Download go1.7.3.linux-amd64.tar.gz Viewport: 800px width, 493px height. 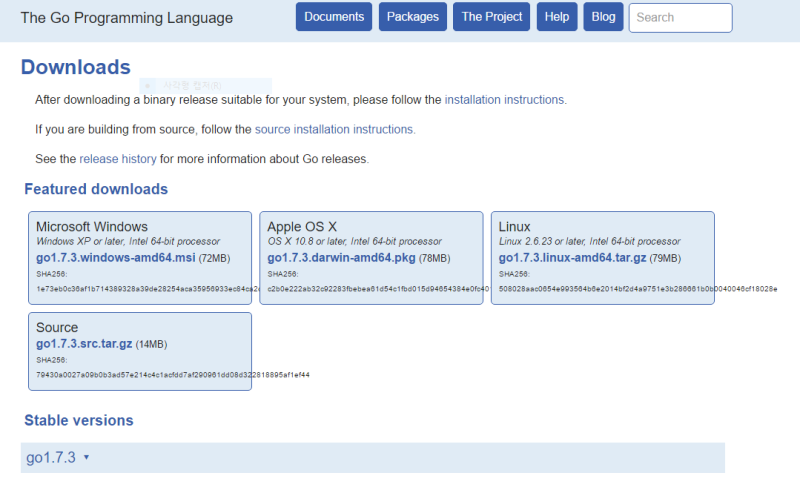coord(572,258)
